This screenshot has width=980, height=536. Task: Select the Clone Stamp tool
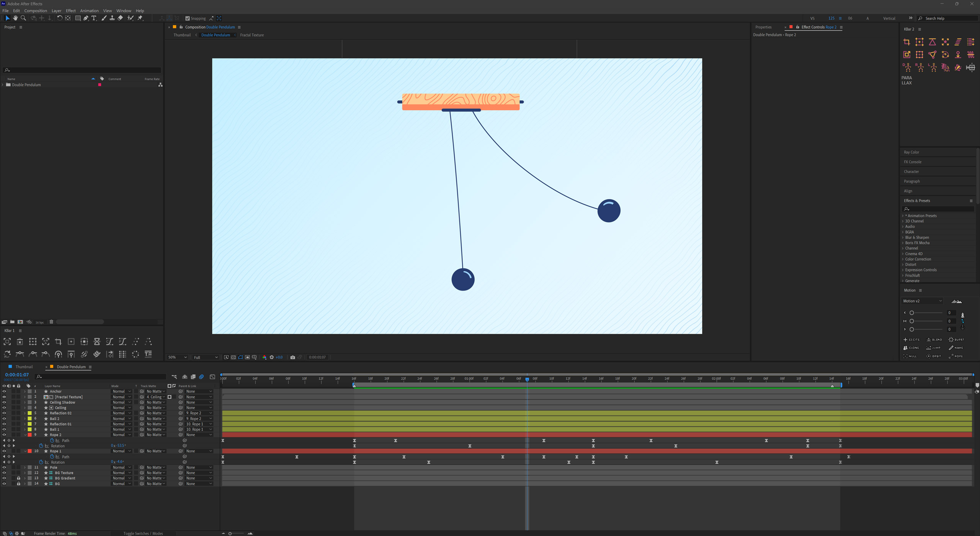coord(112,18)
